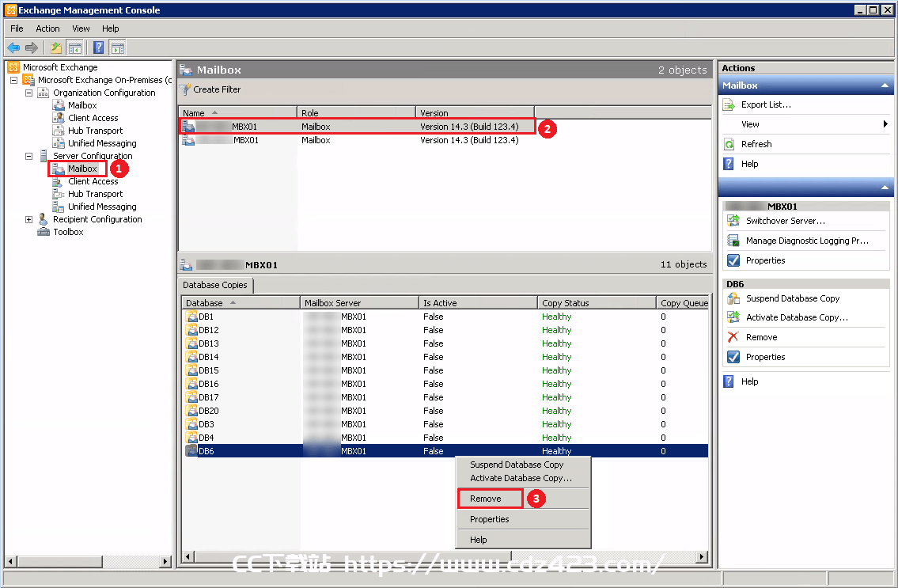Image resolution: width=898 pixels, height=588 pixels.
Task: Click the right scroll arrow of the console tree
Action: [x=165, y=562]
